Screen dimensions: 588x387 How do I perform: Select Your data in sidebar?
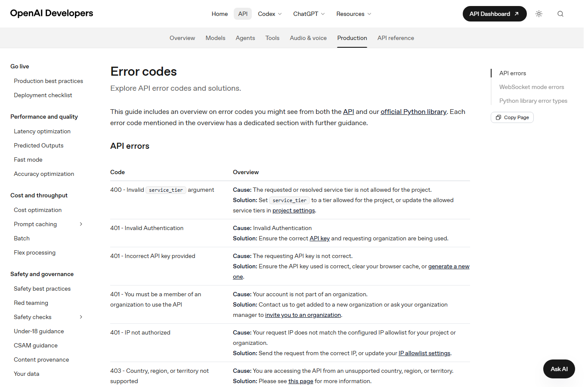click(26, 374)
